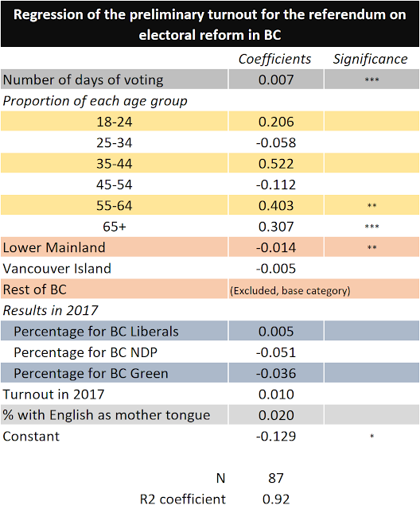Select the Vancouver Island coefficient -0.005
Screen dimensions: 420x509
(x=276, y=269)
